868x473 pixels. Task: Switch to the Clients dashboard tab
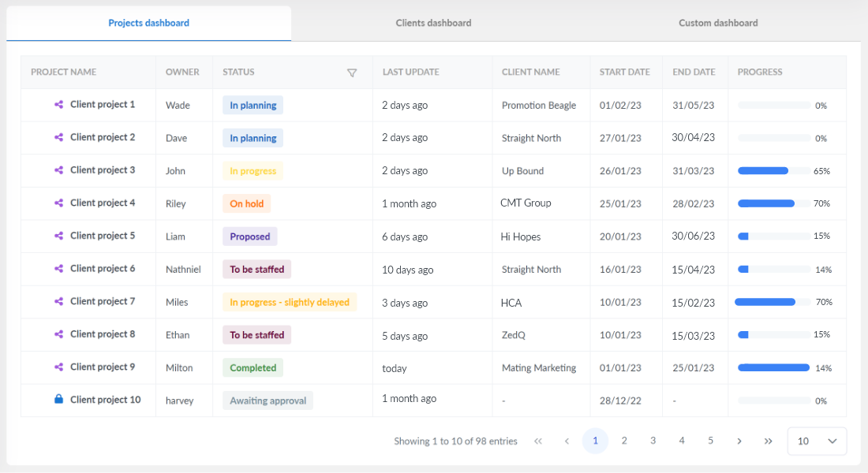tap(432, 23)
